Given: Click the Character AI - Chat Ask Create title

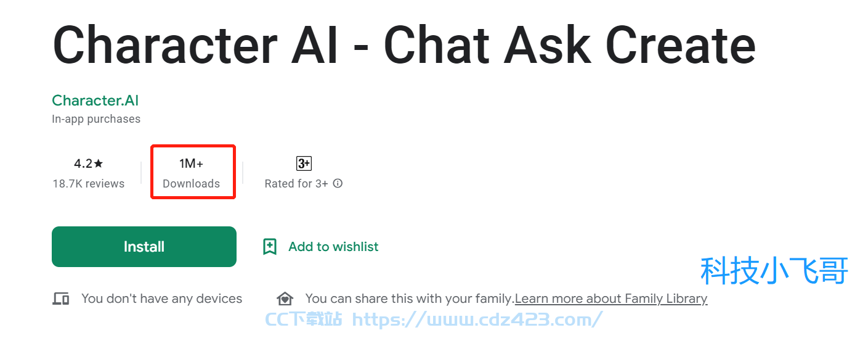Looking at the screenshot, I should tap(404, 46).
